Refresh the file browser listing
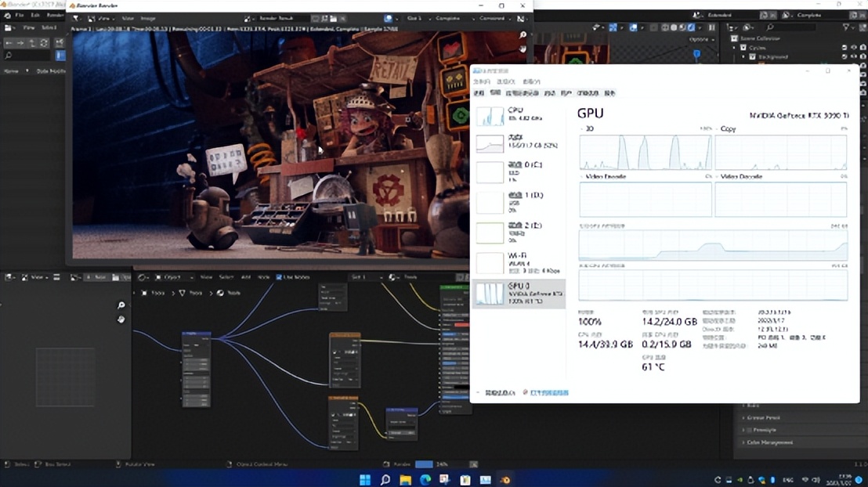 (44, 42)
